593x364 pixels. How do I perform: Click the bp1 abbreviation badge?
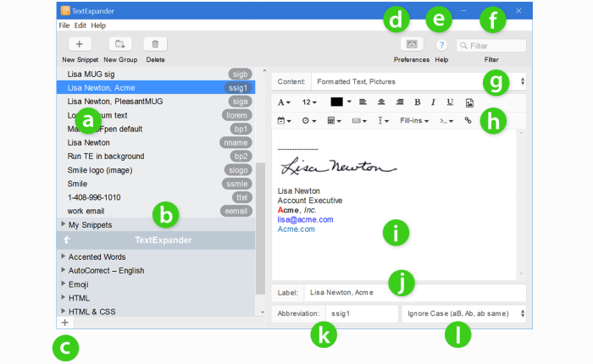pyautogui.click(x=241, y=129)
